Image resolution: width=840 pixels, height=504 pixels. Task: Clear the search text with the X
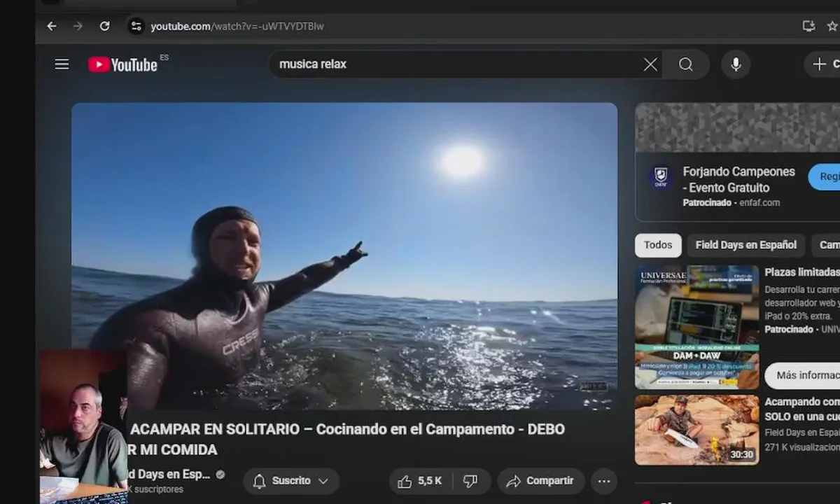(650, 64)
